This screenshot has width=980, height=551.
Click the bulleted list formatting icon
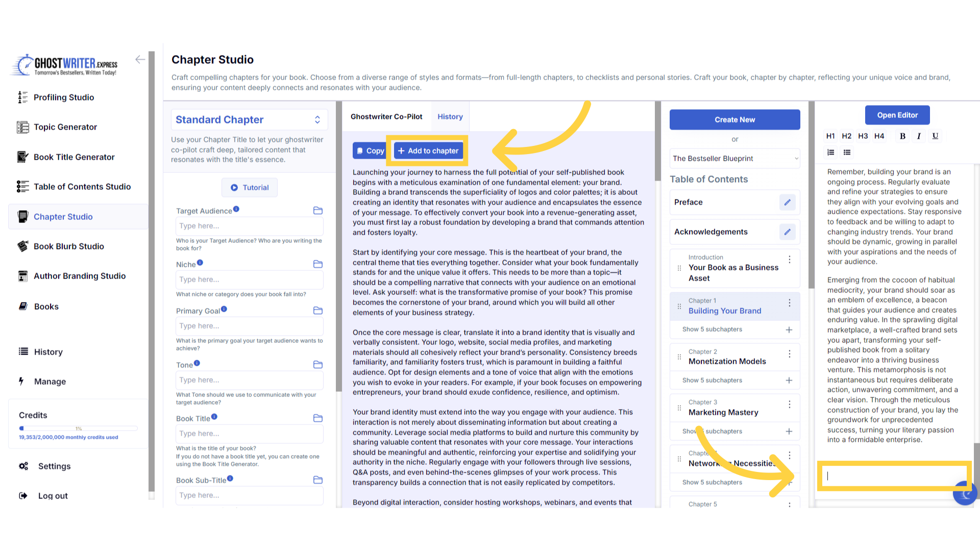pos(847,153)
